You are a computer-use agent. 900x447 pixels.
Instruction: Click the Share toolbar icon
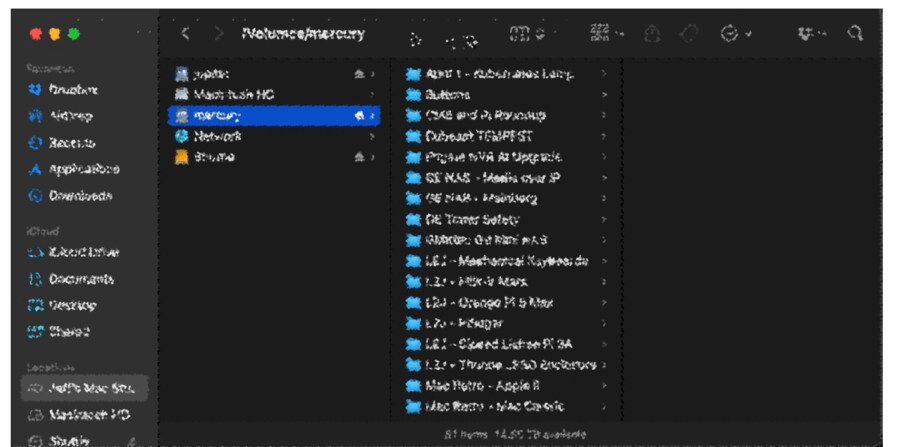651,34
